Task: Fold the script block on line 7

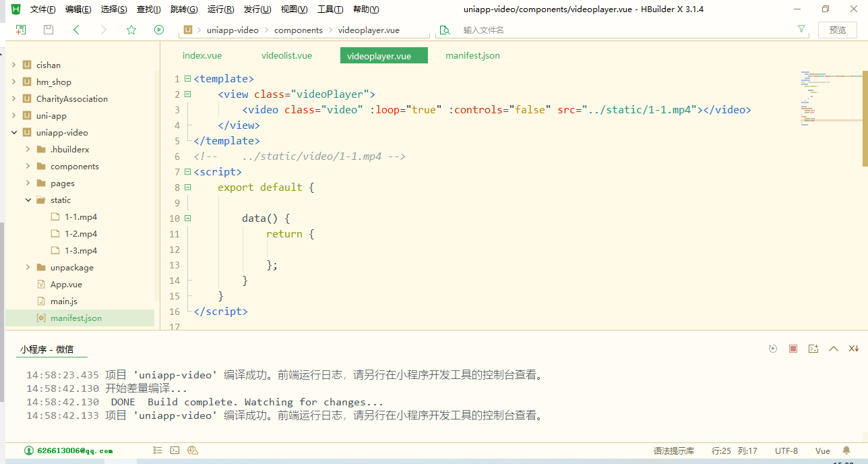Action: click(187, 172)
